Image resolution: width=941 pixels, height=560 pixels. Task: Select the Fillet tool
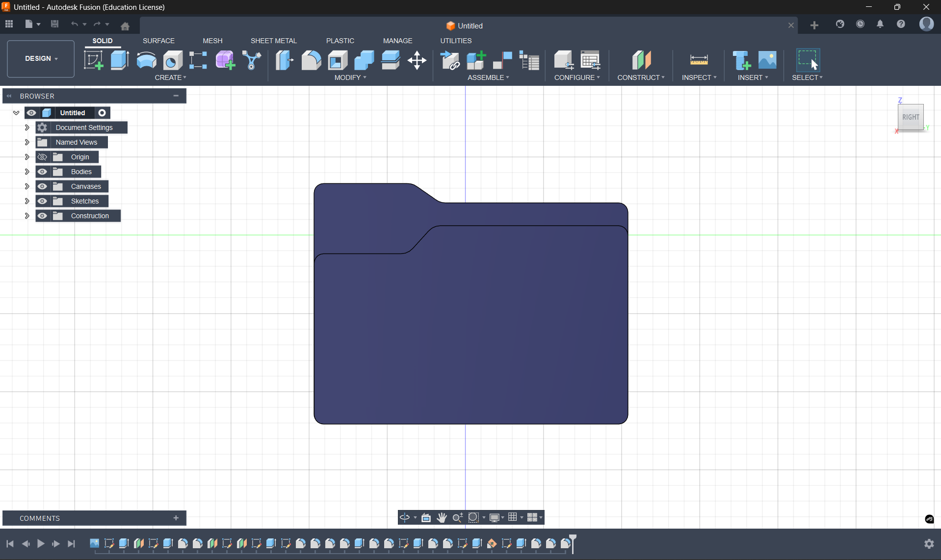[x=311, y=60]
